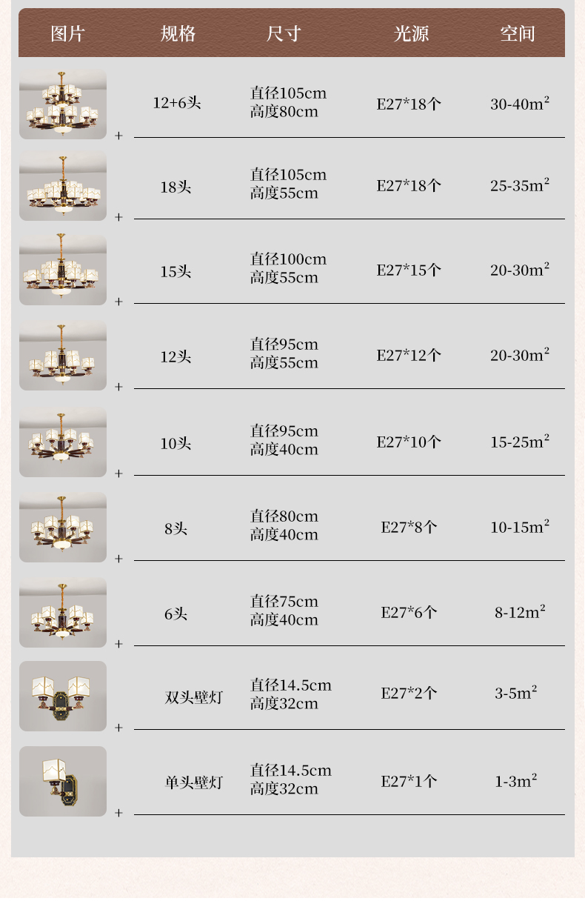Screen dimensions: 585x924
Task: Select the 规格 column header
Action: pos(178,33)
